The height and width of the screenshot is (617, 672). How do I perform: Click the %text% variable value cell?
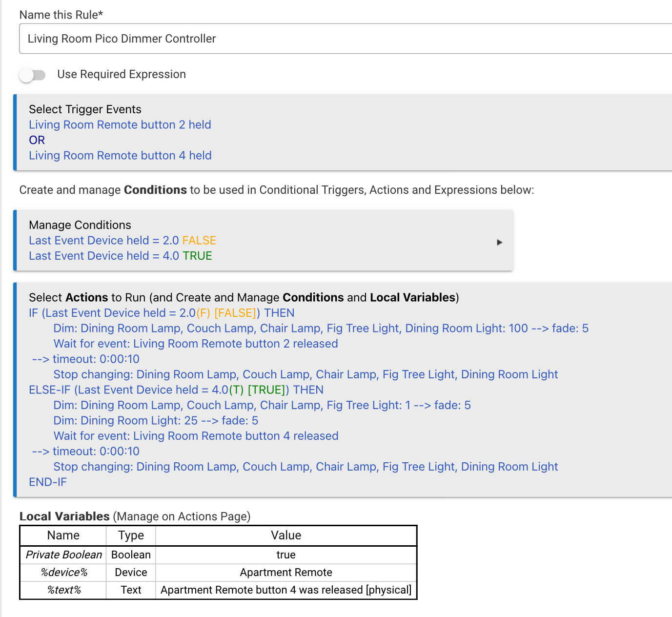[x=286, y=590]
